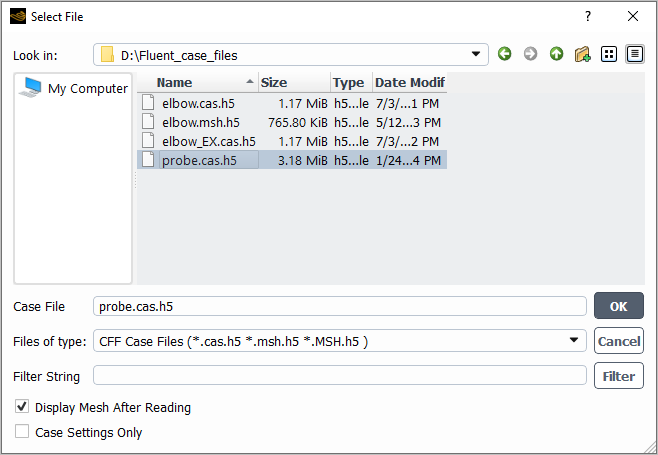The height and width of the screenshot is (455, 658).
Task: Click the grayed forward arrow icon
Action: pyautogui.click(x=530, y=54)
